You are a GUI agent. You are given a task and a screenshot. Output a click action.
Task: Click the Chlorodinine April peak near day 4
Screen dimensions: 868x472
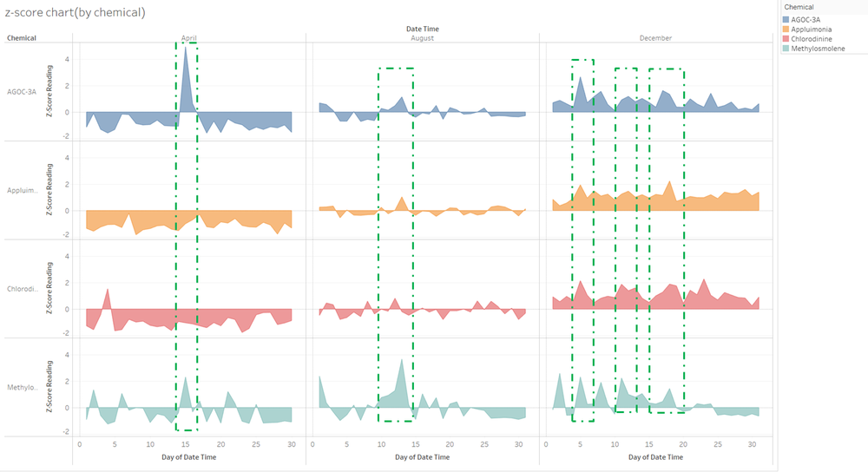[108, 300]
